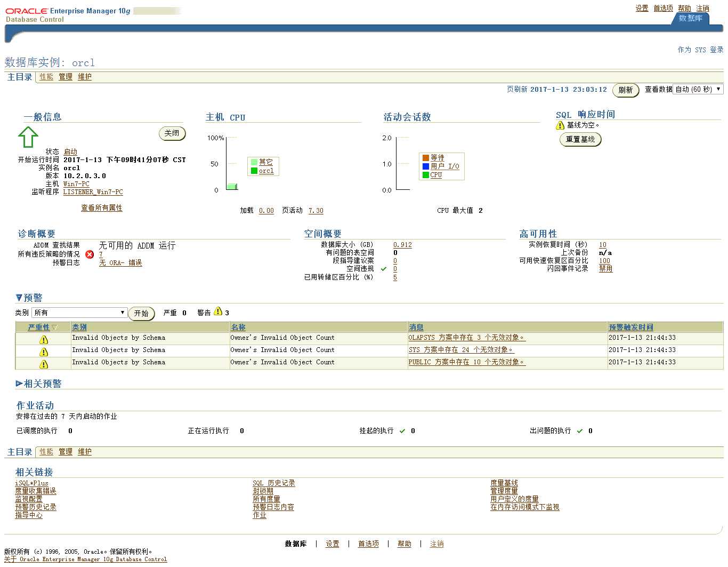Open the 作业 related link
The image size is (728, 567).
point(260,515)
